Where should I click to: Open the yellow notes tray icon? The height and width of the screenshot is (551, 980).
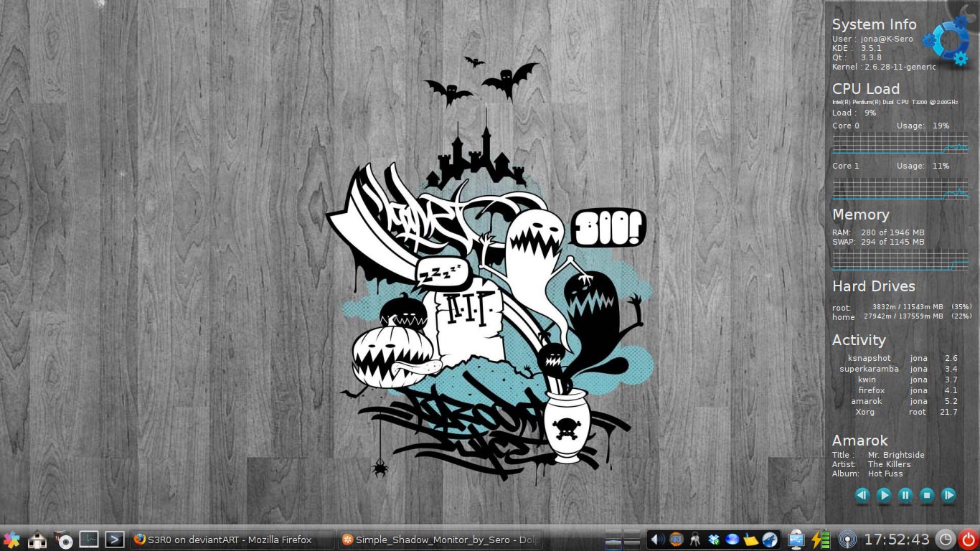tap(751, 540)
